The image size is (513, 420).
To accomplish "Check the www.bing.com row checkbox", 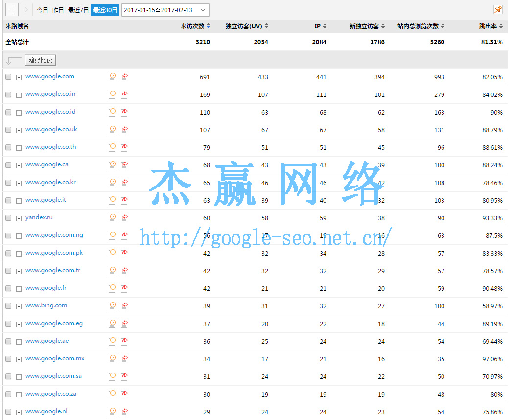I will pyautogui.click(x=8, y=306).
